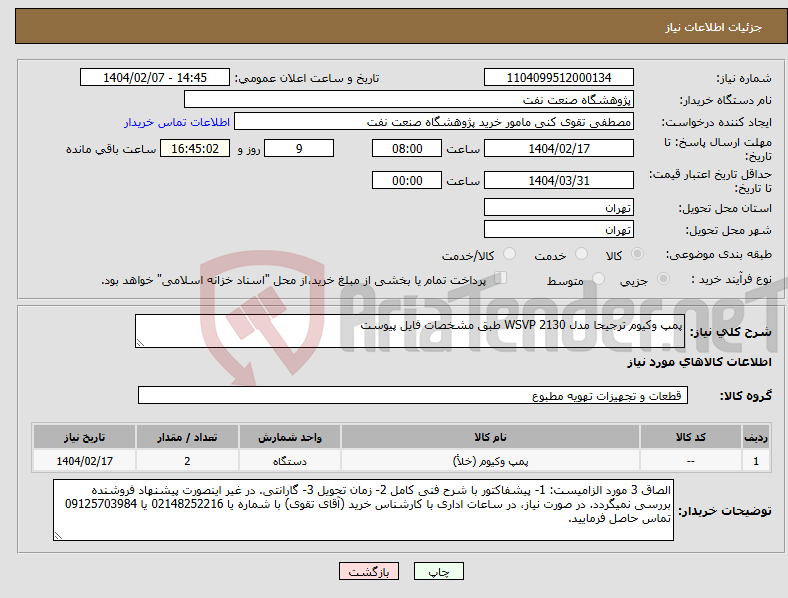Click the جزئیات اطلاعات نیاز page title

click(713, 27)
